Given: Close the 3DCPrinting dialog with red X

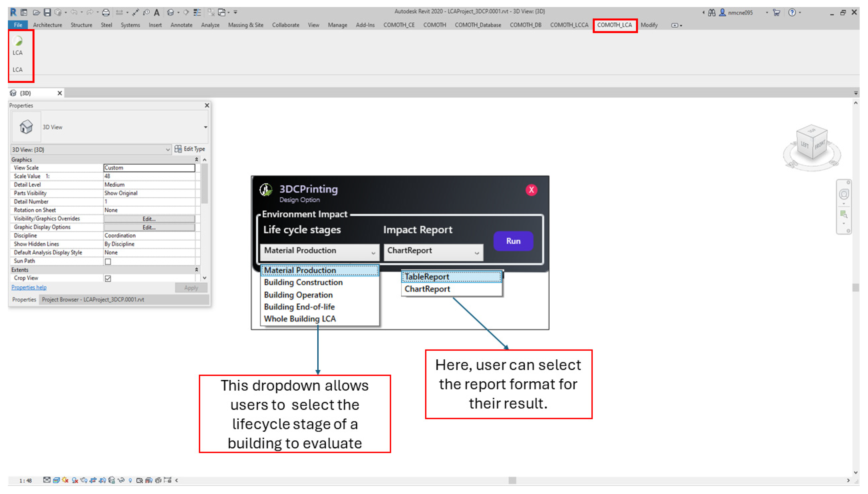Looking at the screenshot, I should coord(531,190).
